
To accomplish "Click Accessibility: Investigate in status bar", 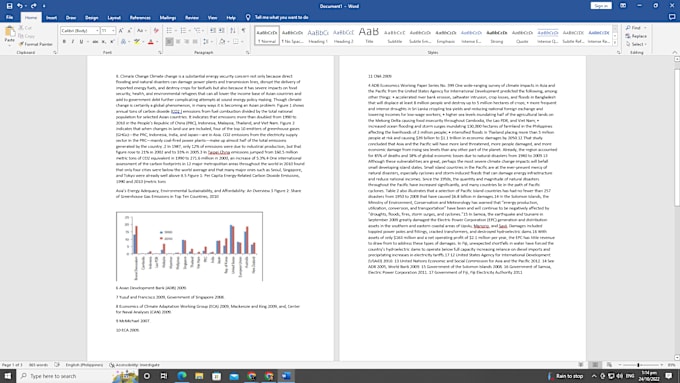I will tap(135, 365).
